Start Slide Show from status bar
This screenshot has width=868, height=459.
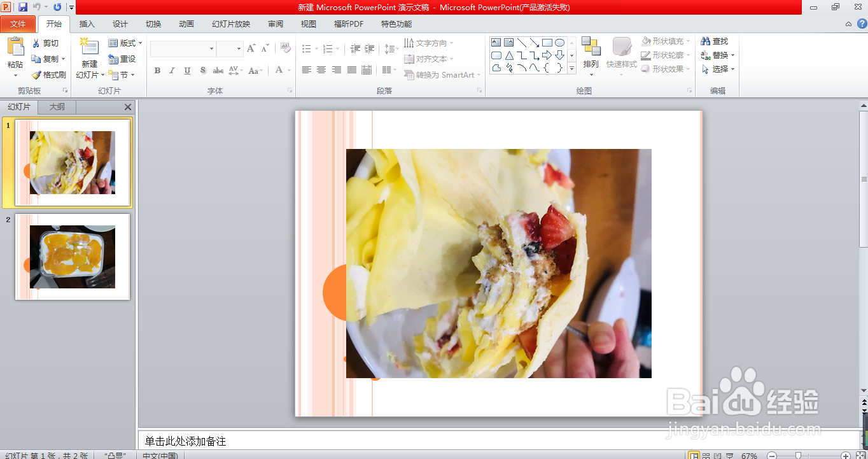pos(729,456)
